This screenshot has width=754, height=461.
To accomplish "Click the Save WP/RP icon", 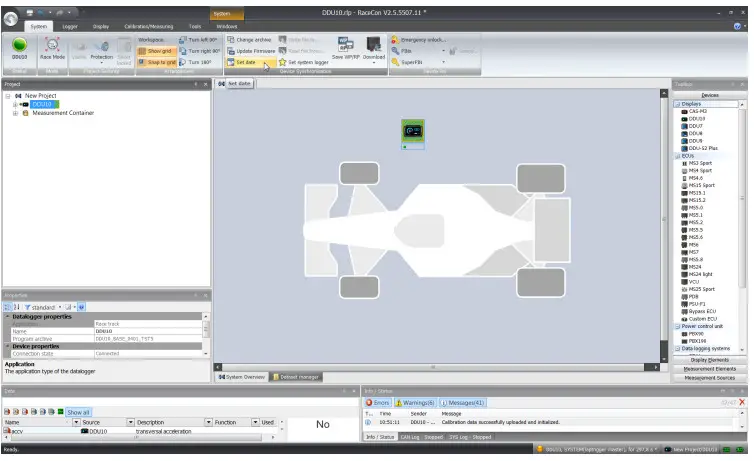I will click(x=345, y=45).
